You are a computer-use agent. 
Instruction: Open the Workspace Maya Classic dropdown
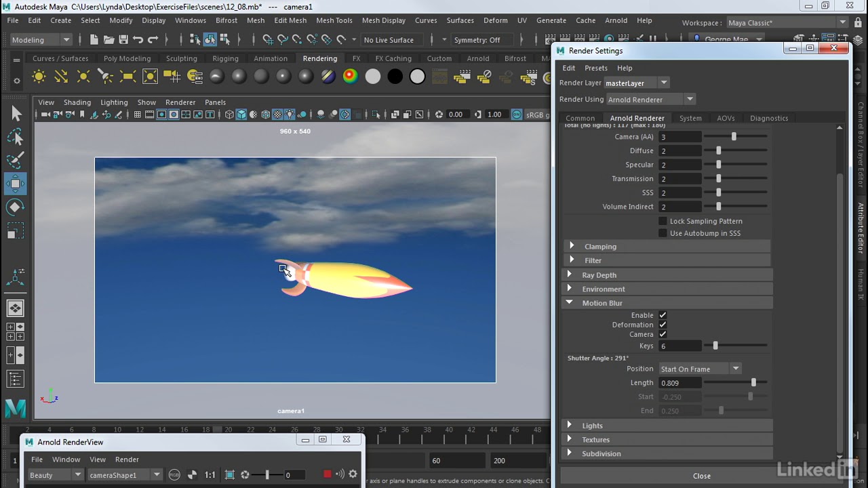(x=787, y=22)
